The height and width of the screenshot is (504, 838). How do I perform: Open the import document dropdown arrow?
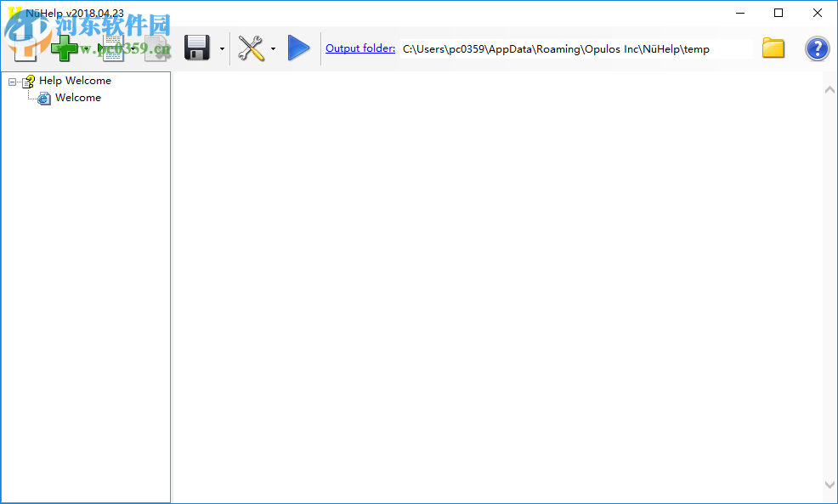133,48
